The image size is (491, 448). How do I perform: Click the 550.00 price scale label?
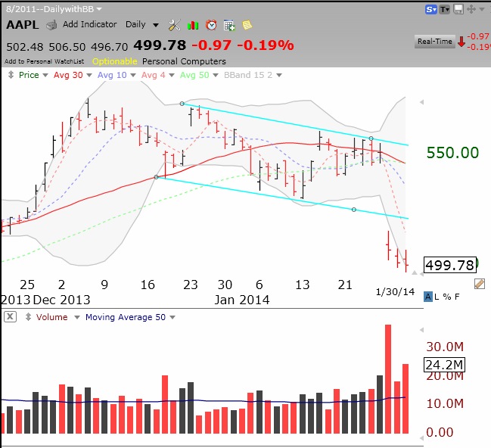click(x=452, y=153)
